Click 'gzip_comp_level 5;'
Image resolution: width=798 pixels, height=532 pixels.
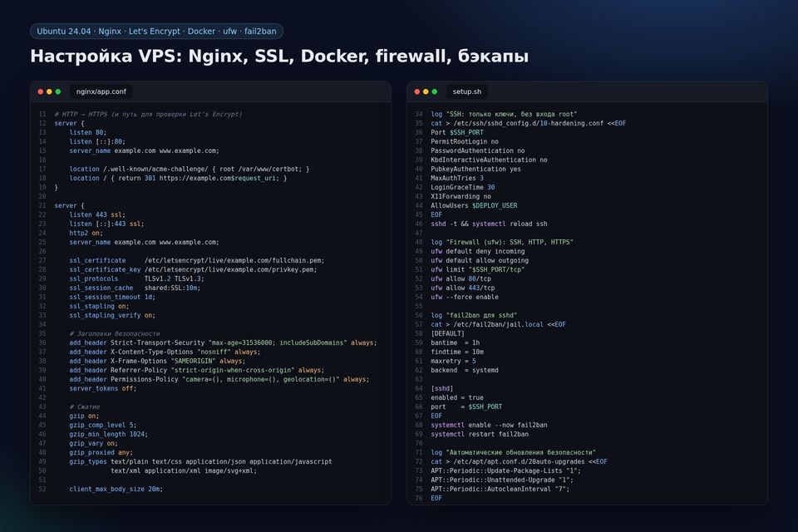103,426
